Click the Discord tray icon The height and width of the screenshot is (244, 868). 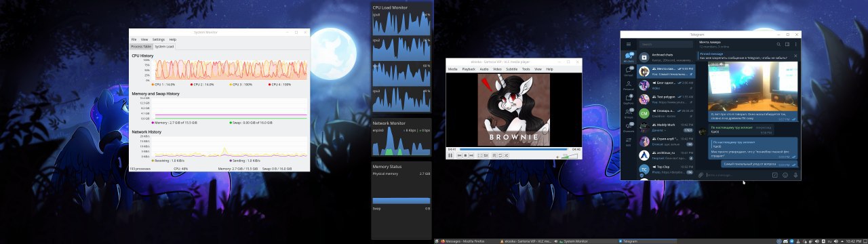coord(785,241)
